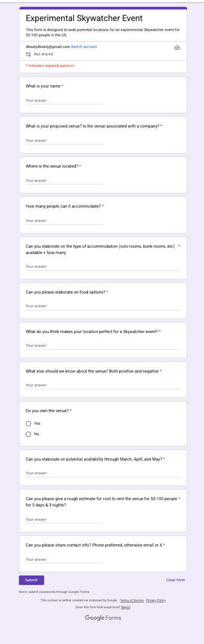Viewport: 204px width, 644px height.
Task: Select No for owning the venue
Action: pos(28,434)
